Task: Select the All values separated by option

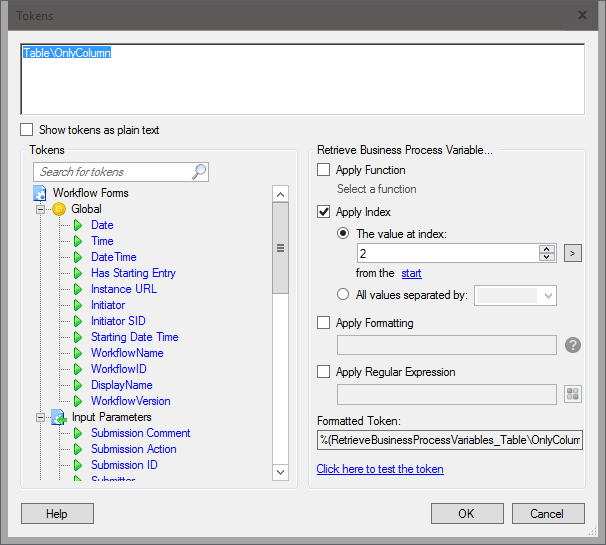Action: (x=345, y=295)
